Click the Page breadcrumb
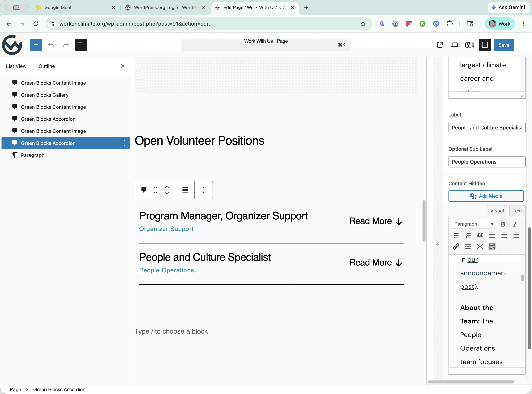Screen dimensions: 532x394 (15, 389)
